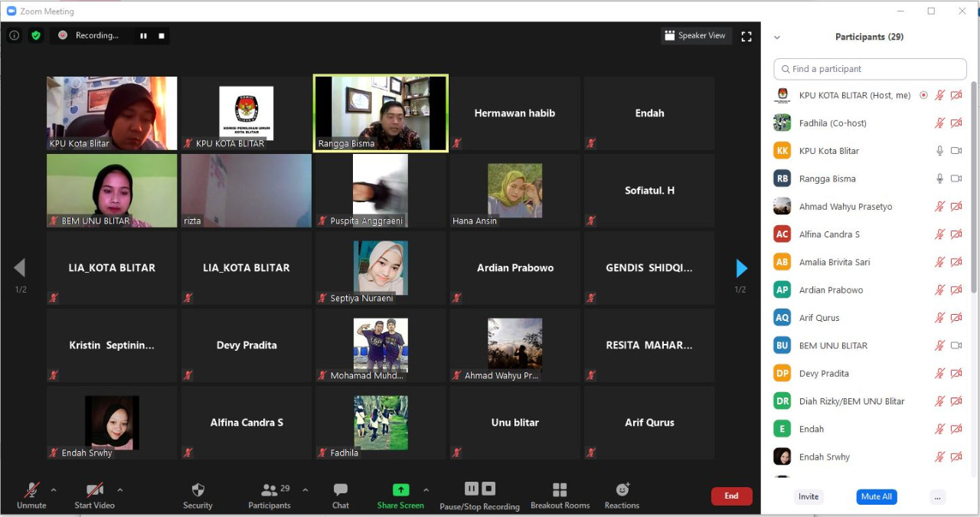
Task: Collapse the Participants panel chevron
Action: click(x=777, y=37)
